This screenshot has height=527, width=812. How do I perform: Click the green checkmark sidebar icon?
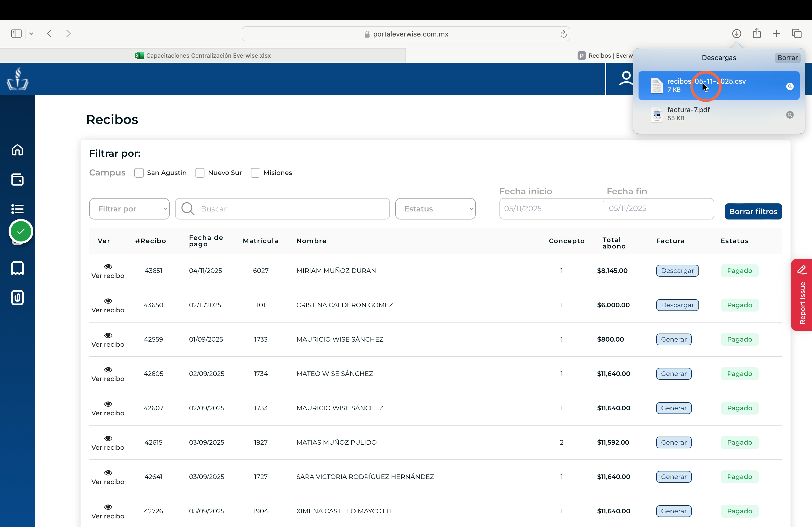click(x=21, y=232)
